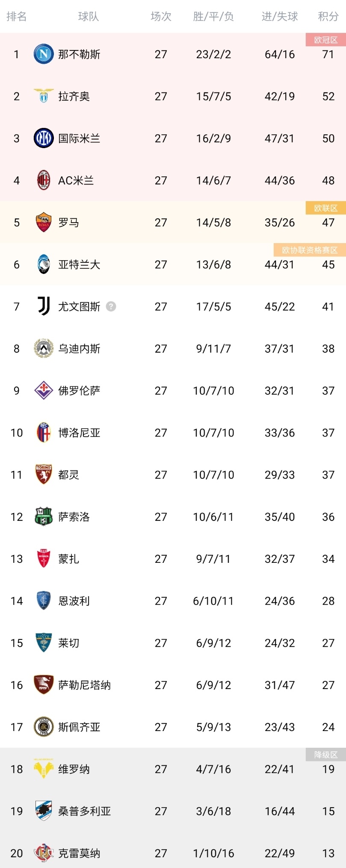Click the Sassuolo green club badge
Viewport: 346px width, 868px height.
pos(44,517)
